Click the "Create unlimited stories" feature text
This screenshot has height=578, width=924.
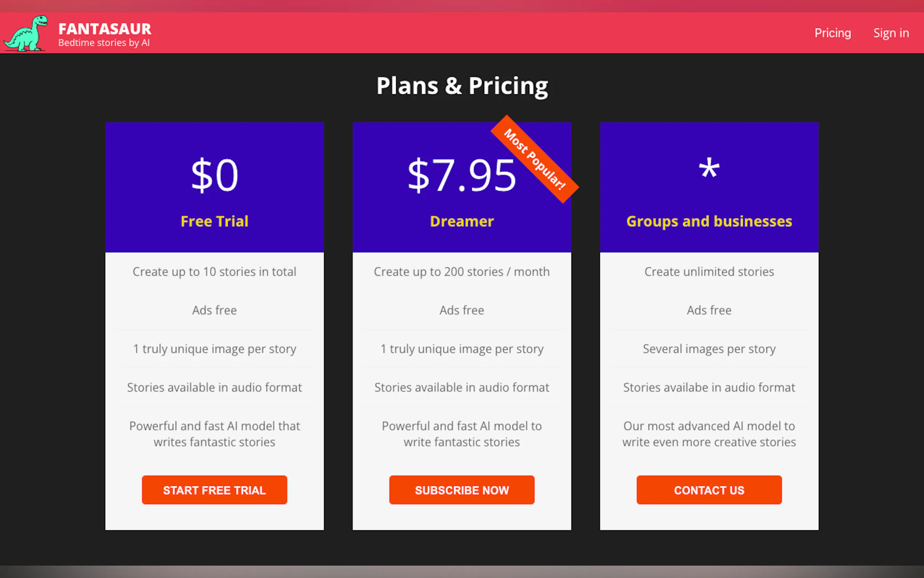tap(709, 272)
